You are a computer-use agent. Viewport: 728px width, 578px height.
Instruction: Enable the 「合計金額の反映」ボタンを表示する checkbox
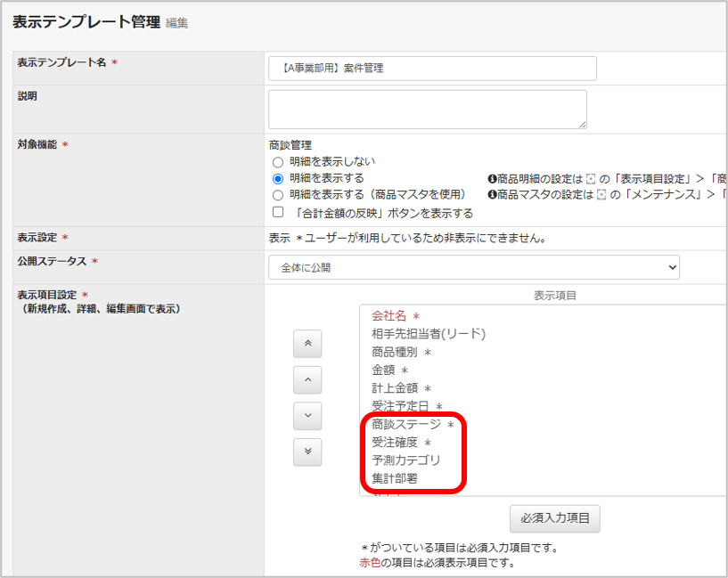point(278,212)
